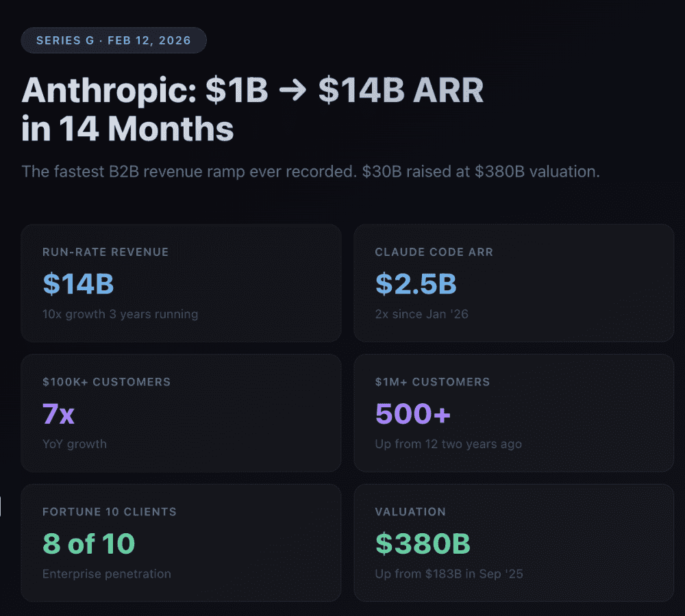Click the $1M+ Customers label
This screenshot has width=685, height=616.
point(432,382)
